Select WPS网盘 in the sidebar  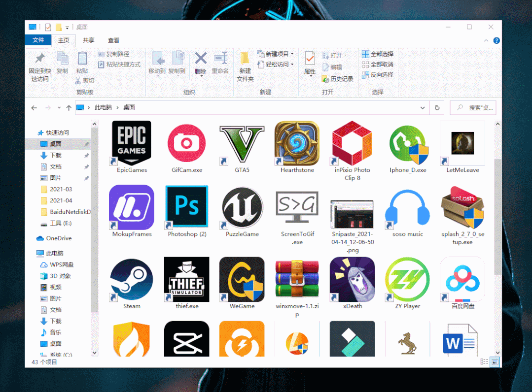(58, 264)
